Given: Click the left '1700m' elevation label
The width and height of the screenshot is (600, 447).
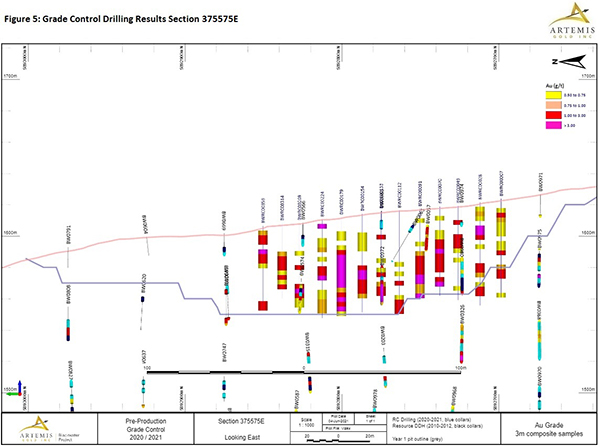Looking at the screenshot, I should [x=10, y=76].
